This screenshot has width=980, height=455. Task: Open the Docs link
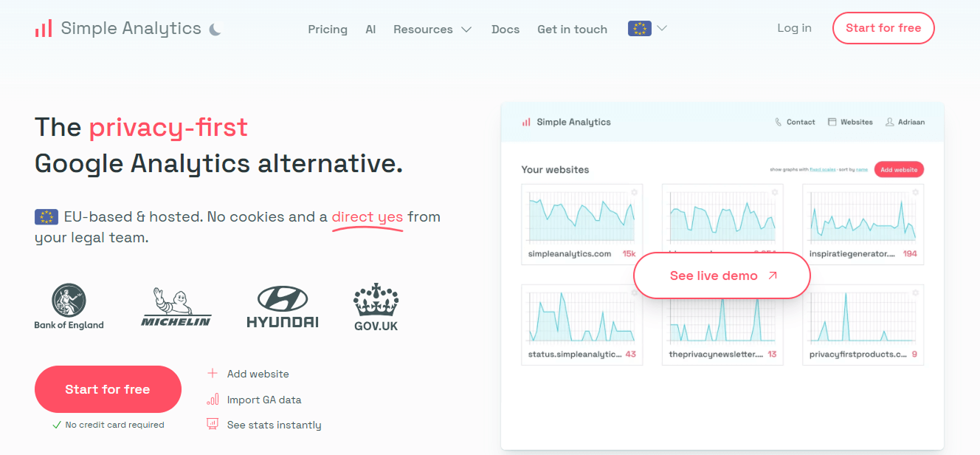pos(505,30)
